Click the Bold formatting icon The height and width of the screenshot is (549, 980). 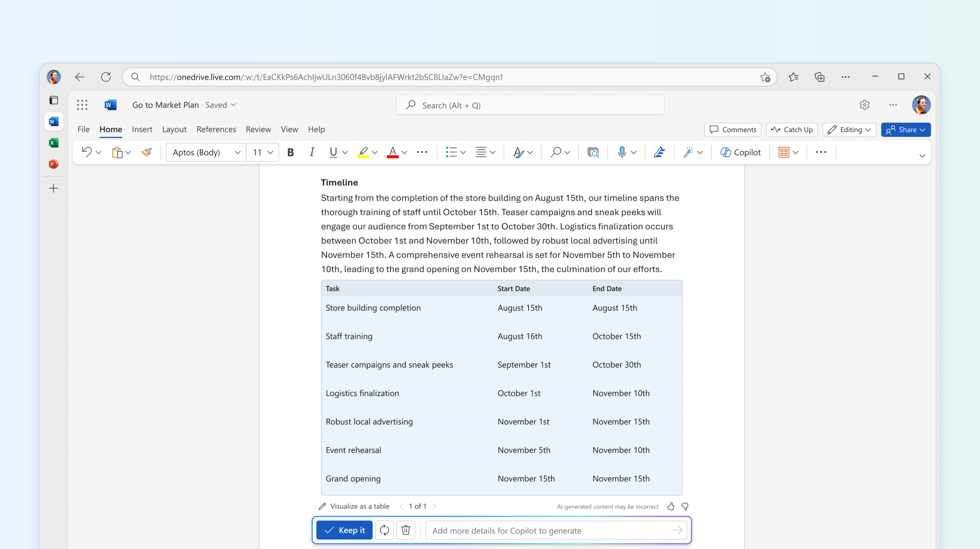pyautogui.click(x=290, y=152)
